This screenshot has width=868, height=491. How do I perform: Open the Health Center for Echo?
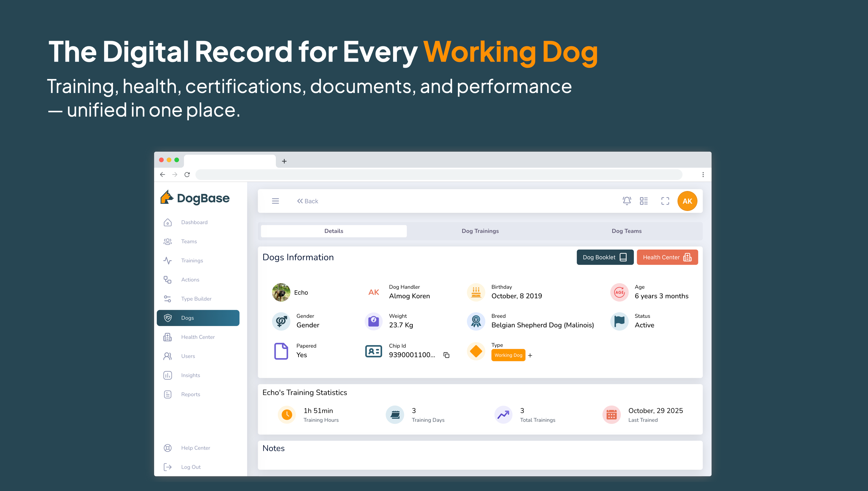667,257
